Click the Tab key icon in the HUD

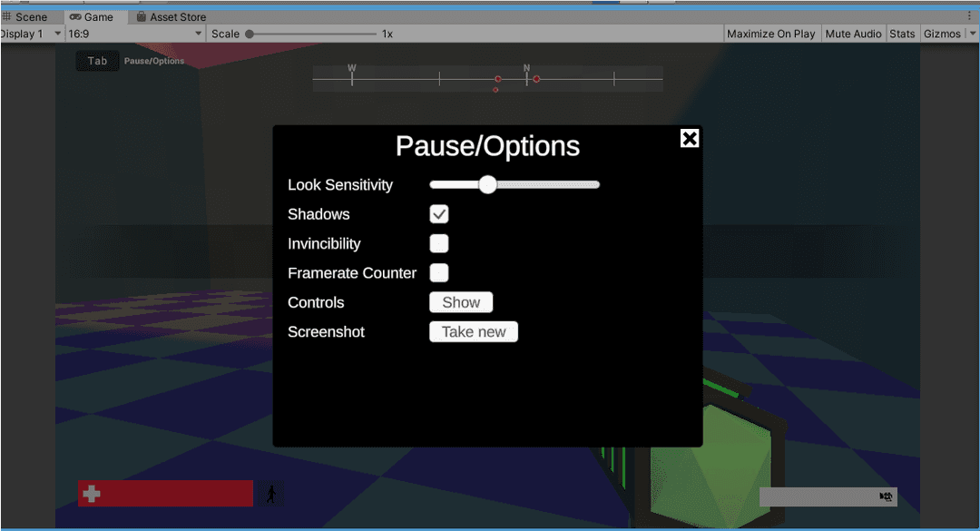(97, 61)
